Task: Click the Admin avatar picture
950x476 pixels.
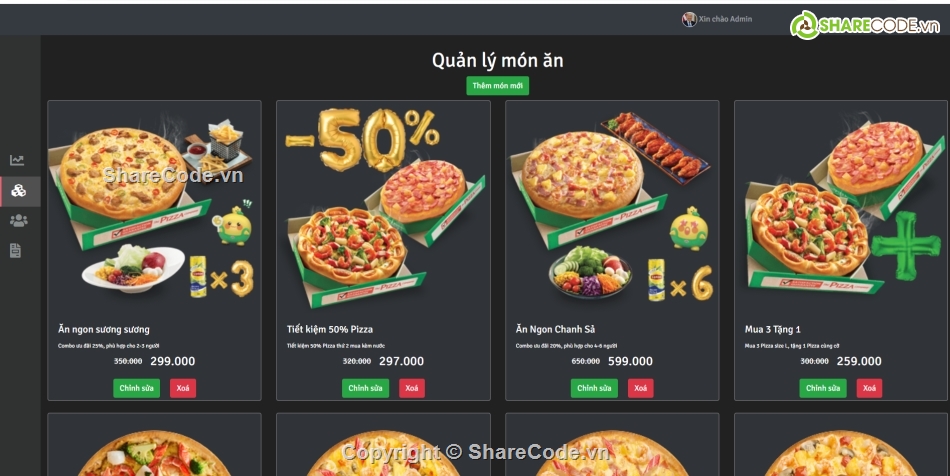Action: point(689,19)
